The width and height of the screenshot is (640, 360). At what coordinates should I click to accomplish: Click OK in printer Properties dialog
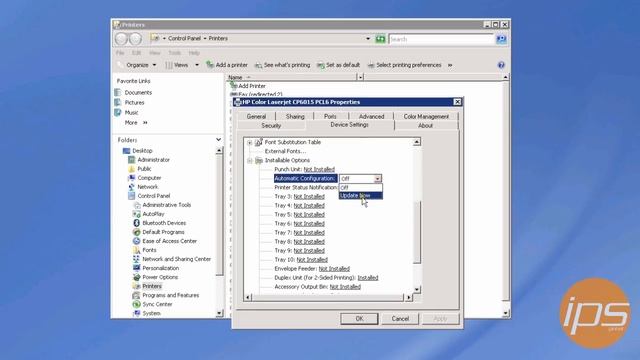click(x=359, y=319)
